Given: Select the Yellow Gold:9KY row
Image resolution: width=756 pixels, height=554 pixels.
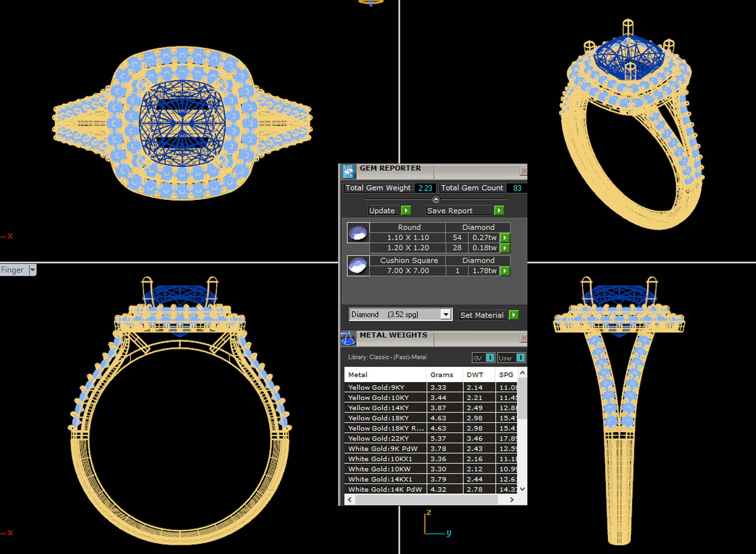Looking at the screenshot, I should point(431,387).
